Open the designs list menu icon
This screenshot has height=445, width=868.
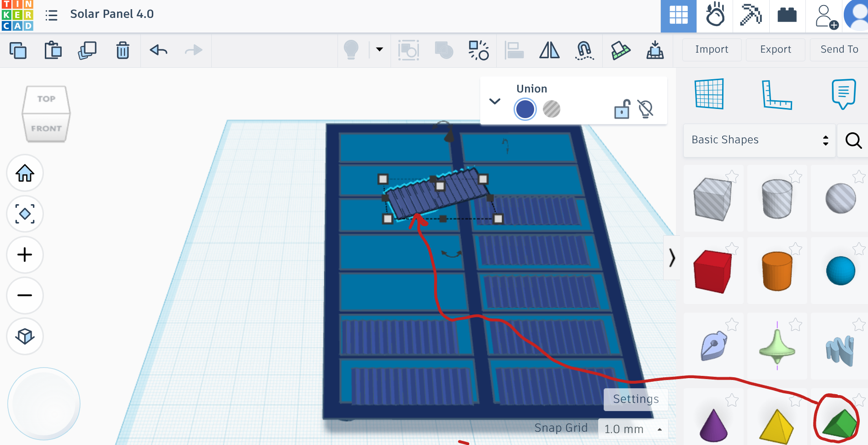[x=51, y=15]
